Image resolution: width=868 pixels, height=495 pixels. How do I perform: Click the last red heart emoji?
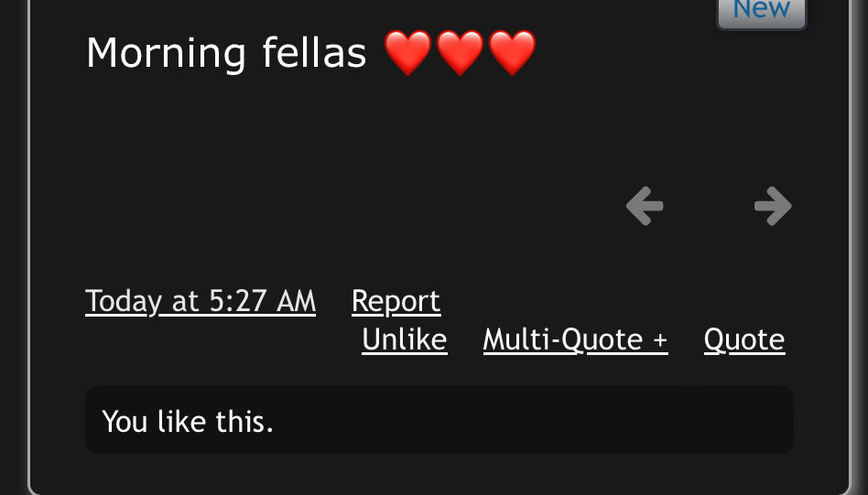pos(512,53)
